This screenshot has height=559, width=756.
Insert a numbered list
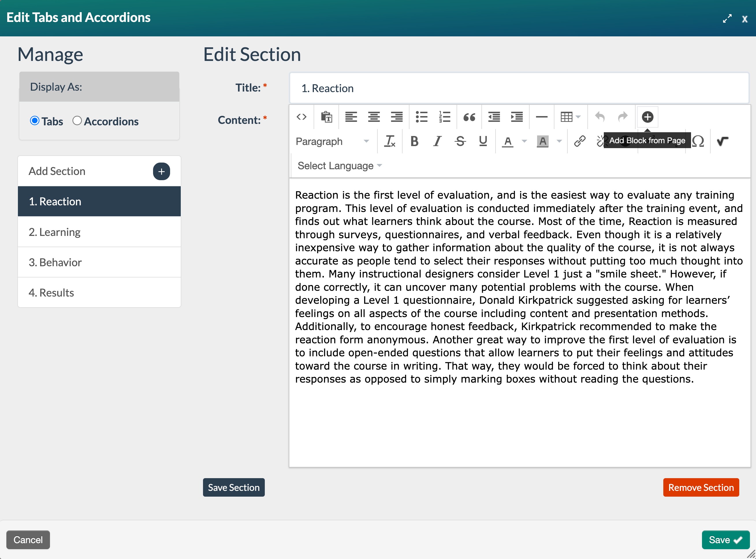pos(444,117)
